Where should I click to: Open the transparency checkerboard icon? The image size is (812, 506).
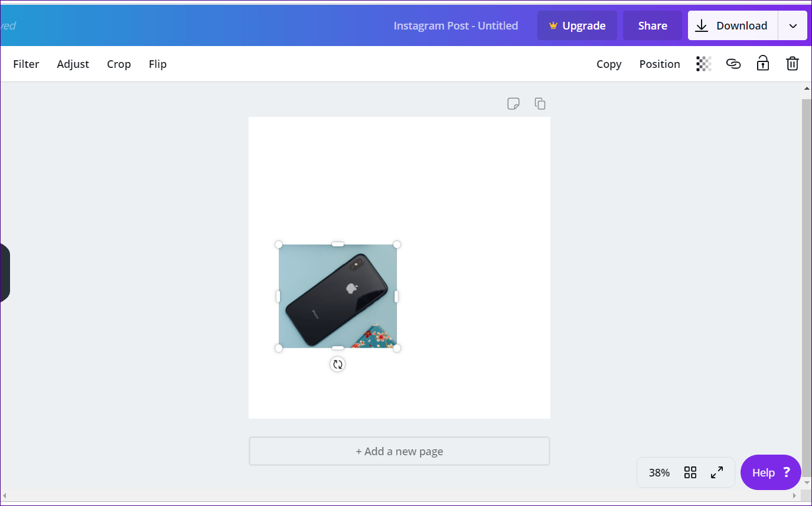pos(703,64)
